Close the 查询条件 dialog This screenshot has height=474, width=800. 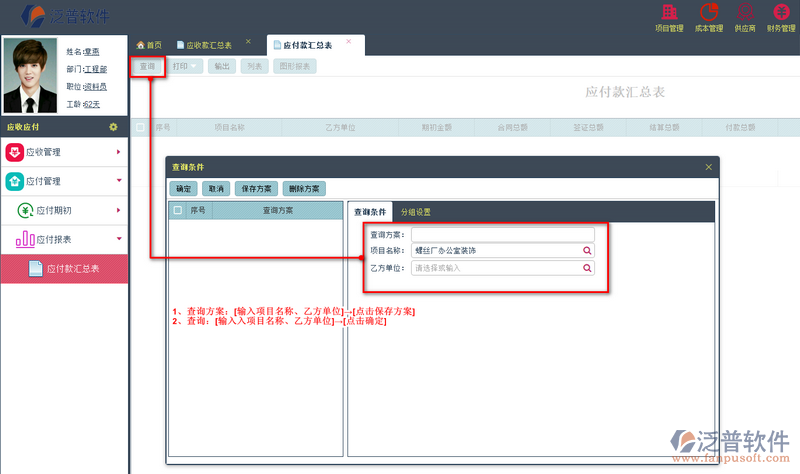709,167
